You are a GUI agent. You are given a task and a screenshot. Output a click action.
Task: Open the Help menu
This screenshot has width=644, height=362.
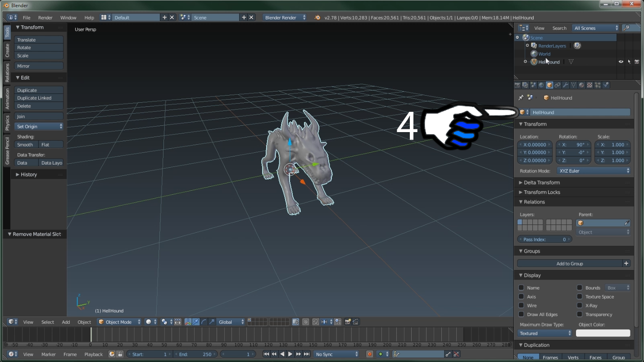pos(89,18)
